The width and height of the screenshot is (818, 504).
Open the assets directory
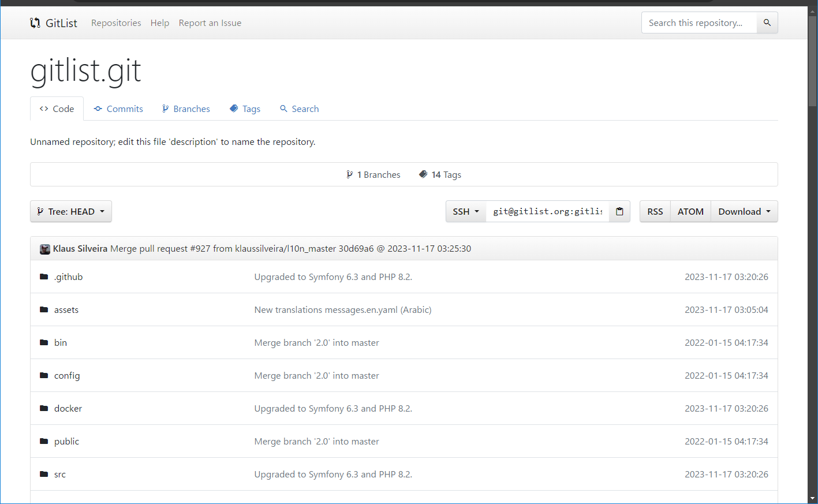66,309
